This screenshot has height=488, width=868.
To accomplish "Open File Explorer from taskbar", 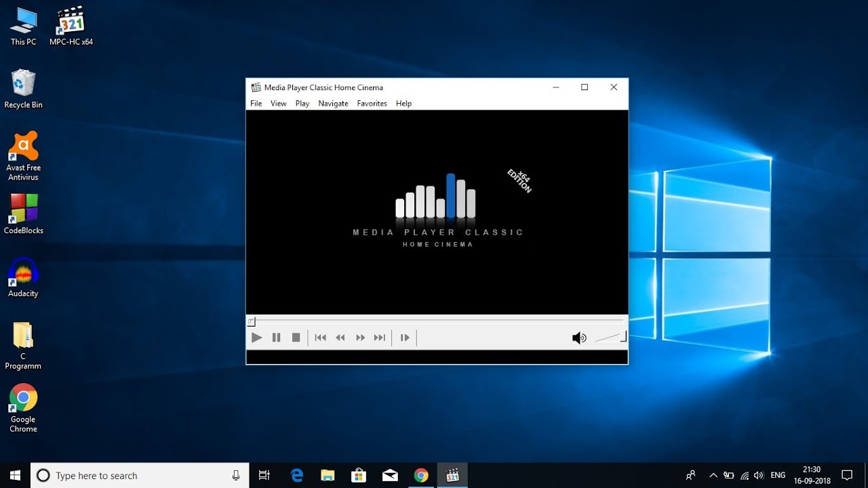I will [328, 475].
